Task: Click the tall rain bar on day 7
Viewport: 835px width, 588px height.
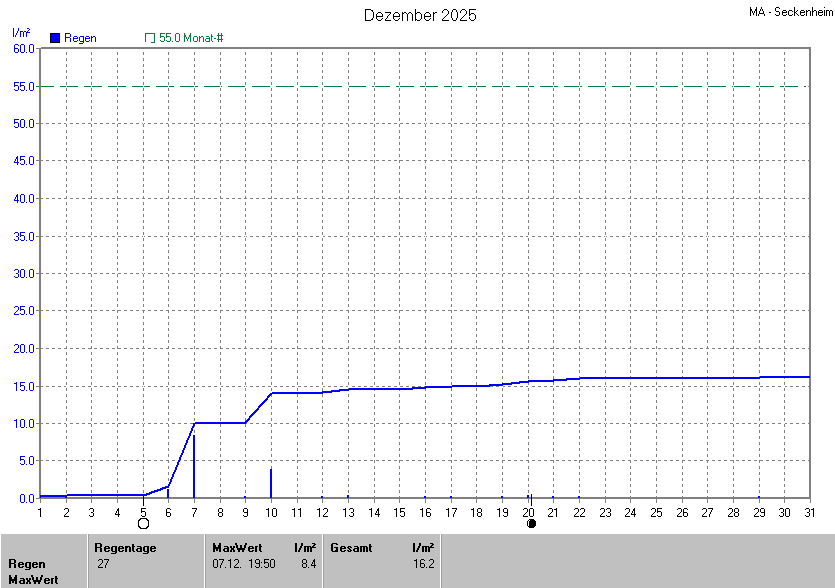Action: point(194,465)
